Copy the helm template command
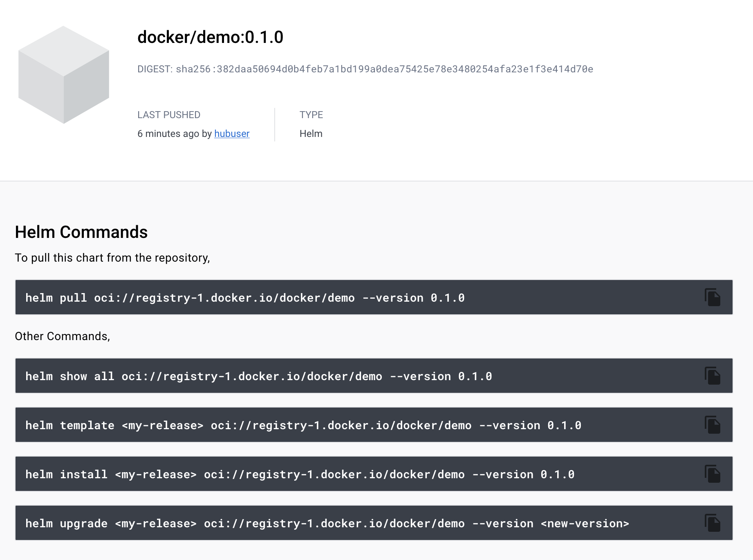 point(712,425)
